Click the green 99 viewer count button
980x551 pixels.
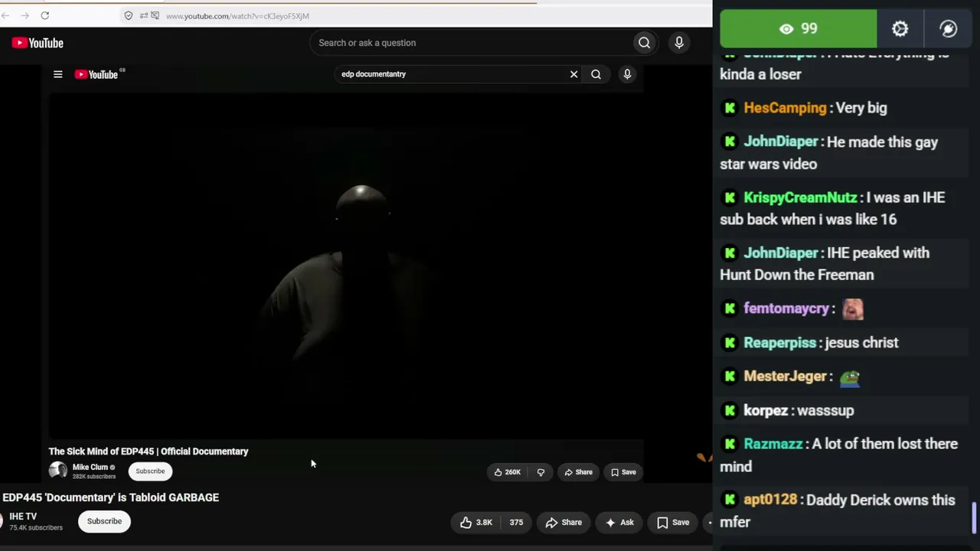[x=799, y=29]
